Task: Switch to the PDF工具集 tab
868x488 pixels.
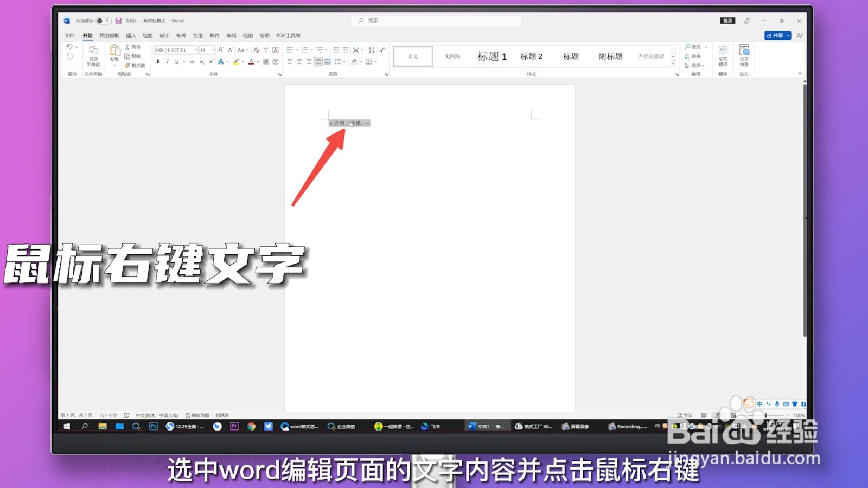Action: (289, 35)
